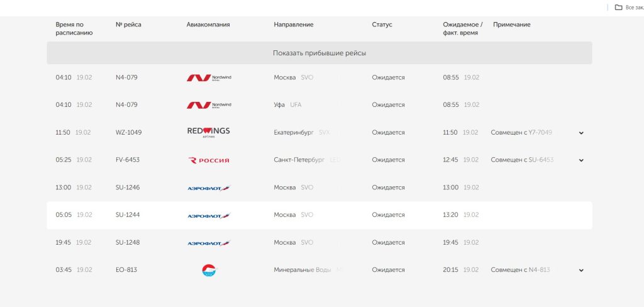Image resolution: width=644 pixels, height=307 pixels.
Task: Click the Aeroflot logo for flight SU-1246
Action: click(209, 187)
